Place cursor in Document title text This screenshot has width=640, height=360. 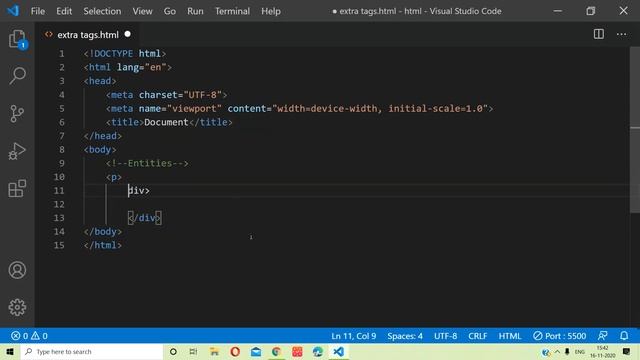click(x=166, y=122)
